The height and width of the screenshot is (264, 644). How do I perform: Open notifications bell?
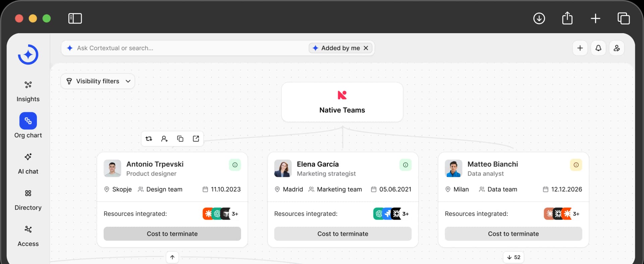click(598, 48)
